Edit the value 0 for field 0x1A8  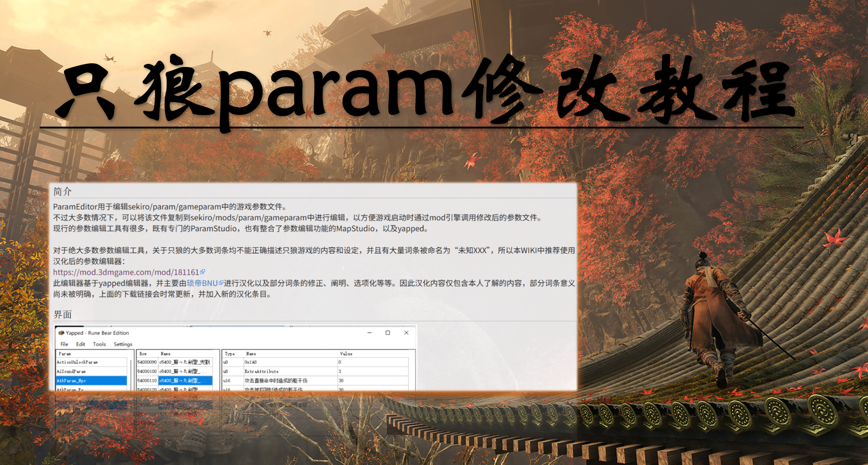373,362
